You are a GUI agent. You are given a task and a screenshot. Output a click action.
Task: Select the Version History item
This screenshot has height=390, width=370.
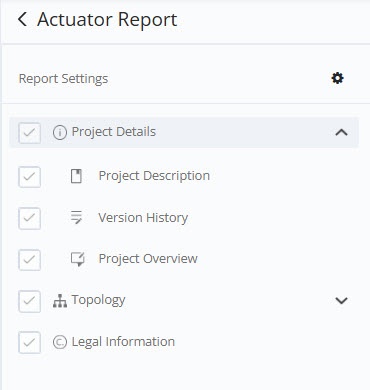(x=143, y=218)
